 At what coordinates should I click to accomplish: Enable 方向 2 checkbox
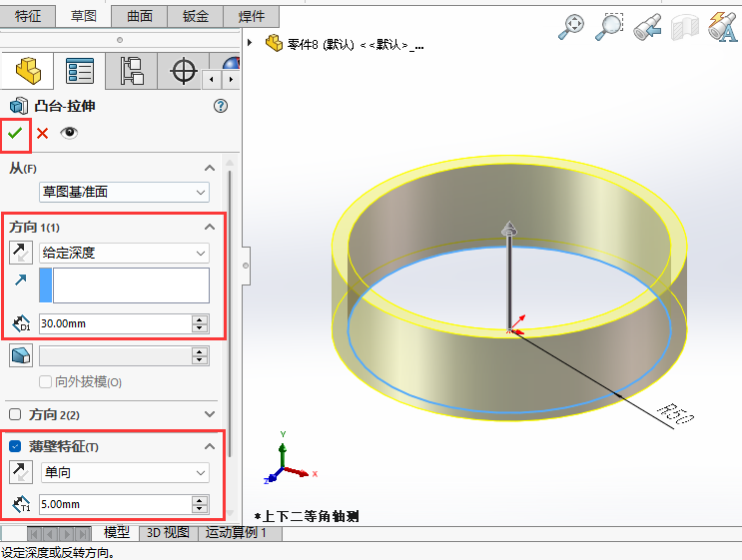click(x=15, y=415)
